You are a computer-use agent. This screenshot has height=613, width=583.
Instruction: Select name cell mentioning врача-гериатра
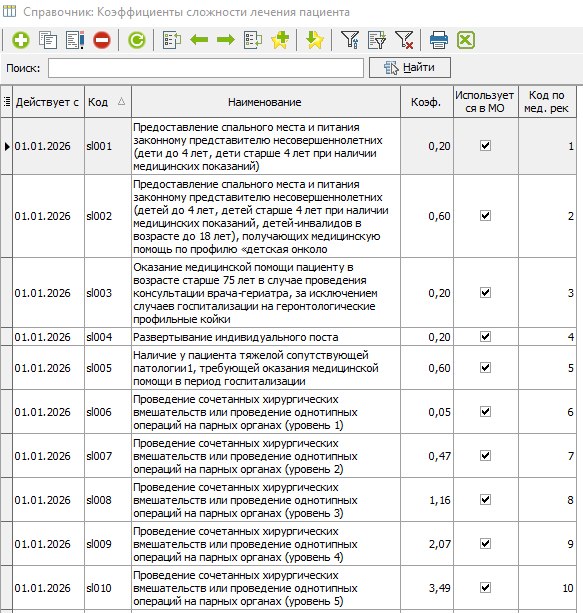pyautogui.click(x=266, y=293)
